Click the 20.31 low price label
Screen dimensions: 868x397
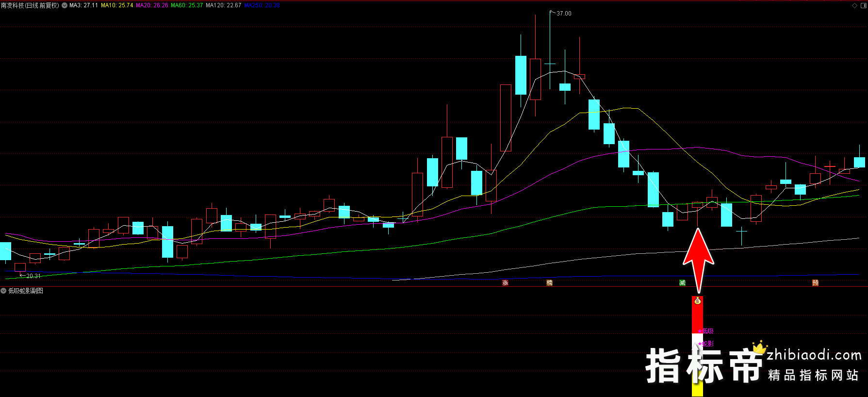[33, 276]
